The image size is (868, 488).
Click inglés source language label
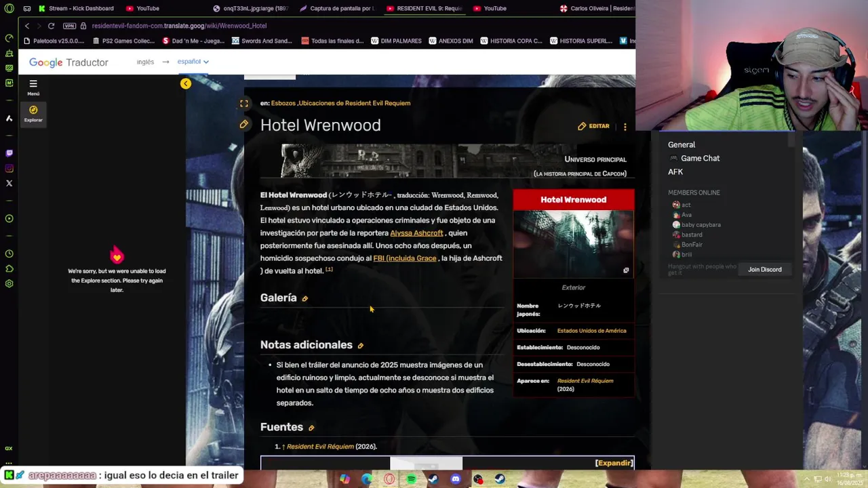[145, 62]
